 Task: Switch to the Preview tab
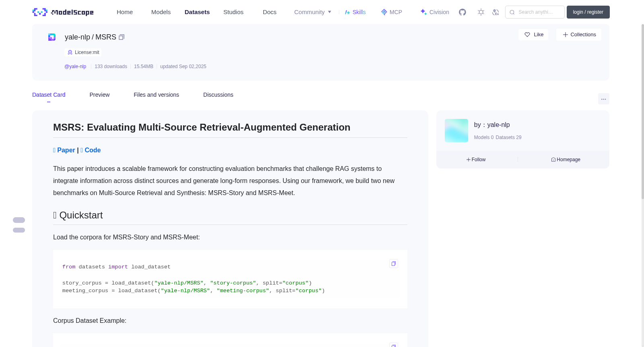point(99,95)
